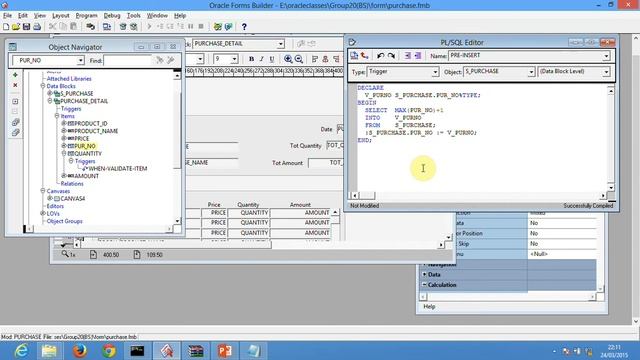
Task: Open the Debug menu
Action: pos(111,16)
